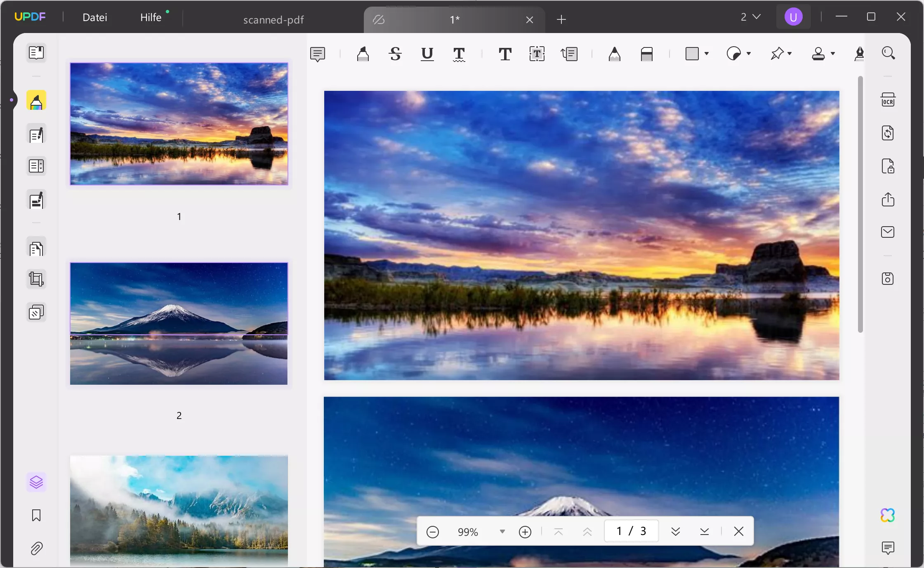
Task: Open the sticky note comment tool
Action: pos(318,54)
